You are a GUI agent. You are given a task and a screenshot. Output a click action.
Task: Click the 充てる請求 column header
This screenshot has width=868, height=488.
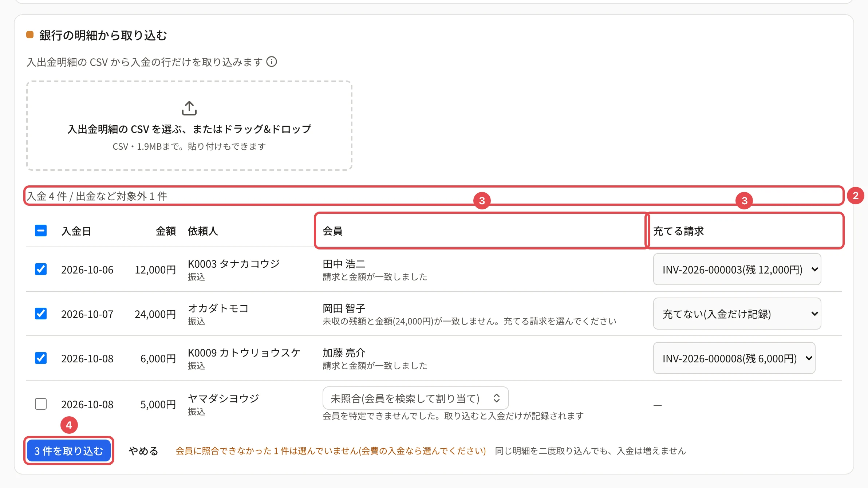coord(678,231)
